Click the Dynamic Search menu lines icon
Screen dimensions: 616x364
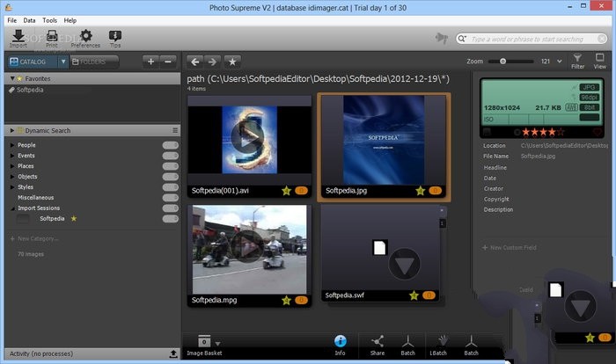point(175,130)
